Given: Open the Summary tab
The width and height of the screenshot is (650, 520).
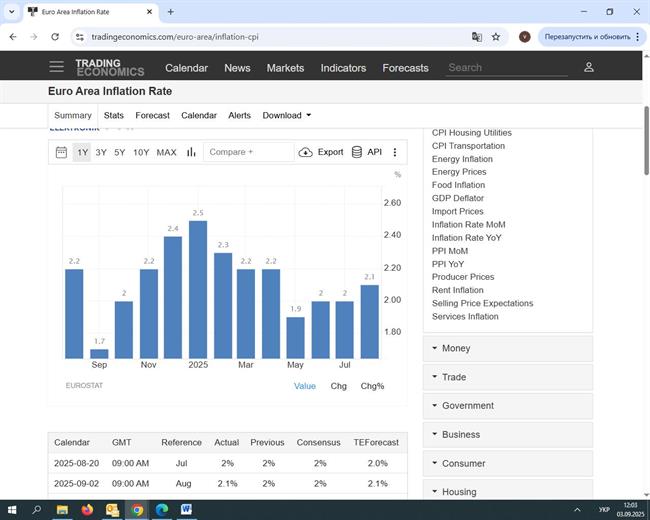Looking at the screenshot, I should click(x=73, y=115).
